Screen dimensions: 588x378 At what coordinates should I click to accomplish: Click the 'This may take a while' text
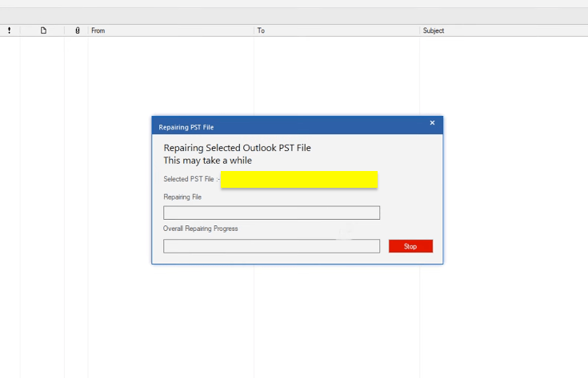tap(207, 161)
